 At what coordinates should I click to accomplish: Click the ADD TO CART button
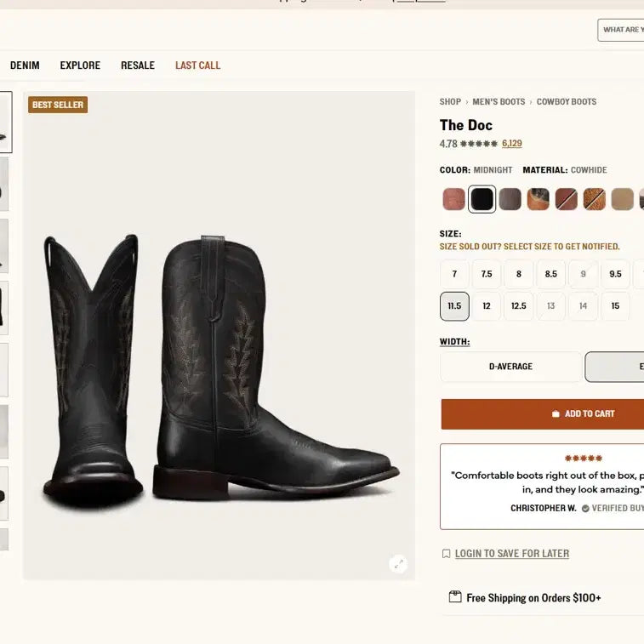coord(543,414)
